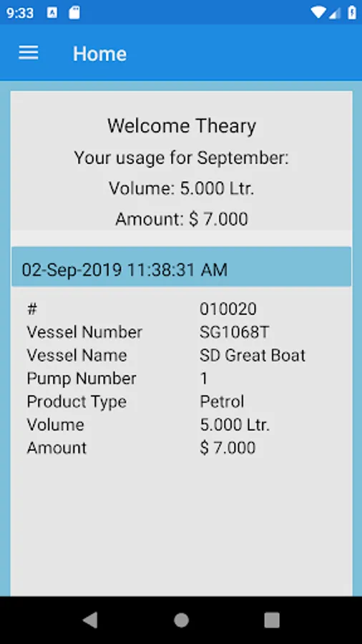Tap the monthly Amount: $ 7.000 summary
This screenshot has width=362, height=644.
[x=182, y=219]
